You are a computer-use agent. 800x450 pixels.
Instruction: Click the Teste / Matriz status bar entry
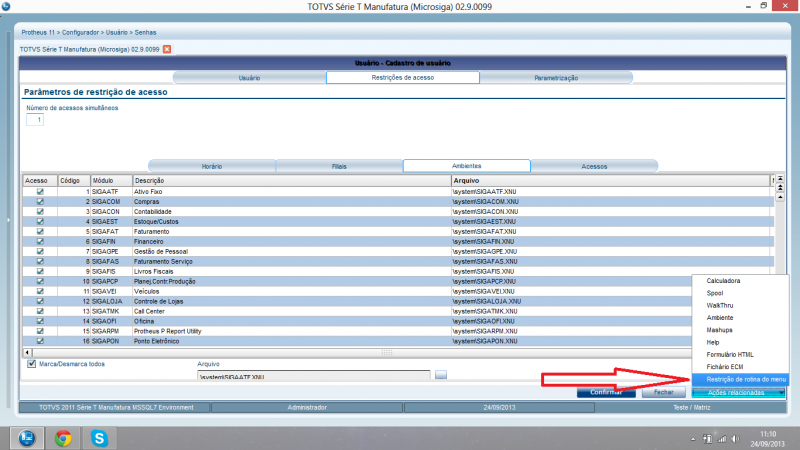click(691, 408)
